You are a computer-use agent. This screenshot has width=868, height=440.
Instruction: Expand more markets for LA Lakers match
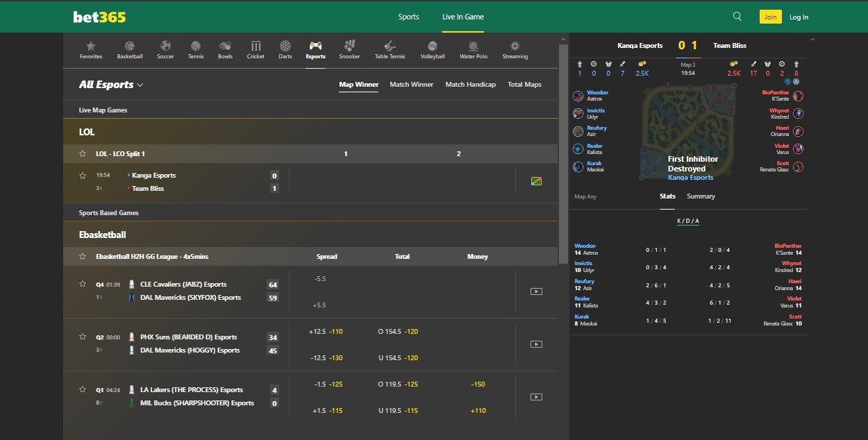(x=99, y=403)
